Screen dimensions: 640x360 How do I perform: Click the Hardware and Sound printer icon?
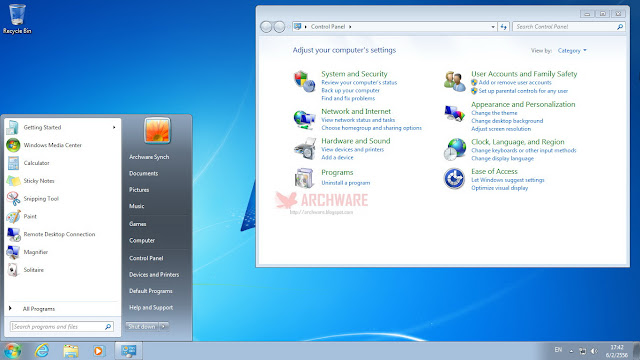(304, 149)
